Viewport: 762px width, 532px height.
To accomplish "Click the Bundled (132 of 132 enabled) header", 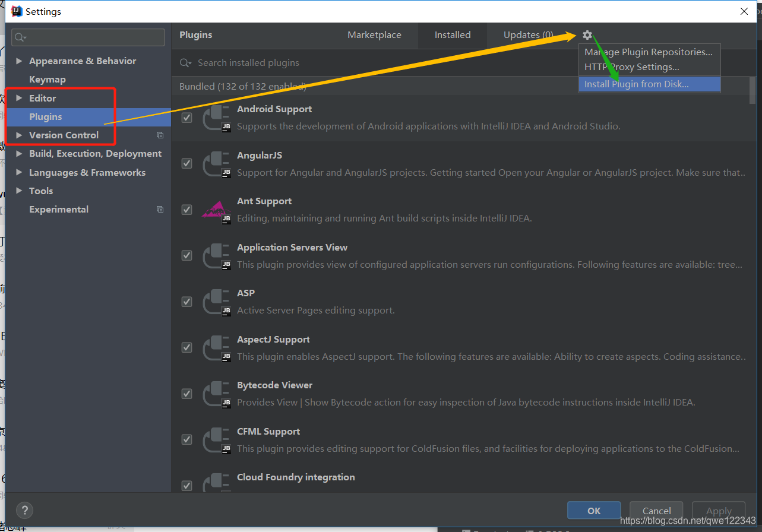I will coord(243,87).
